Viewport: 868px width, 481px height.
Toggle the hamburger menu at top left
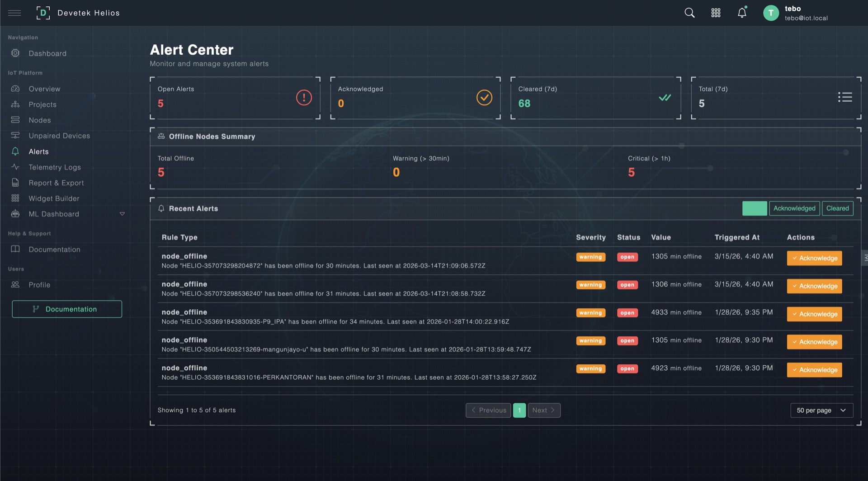click(x=14, y=13)
